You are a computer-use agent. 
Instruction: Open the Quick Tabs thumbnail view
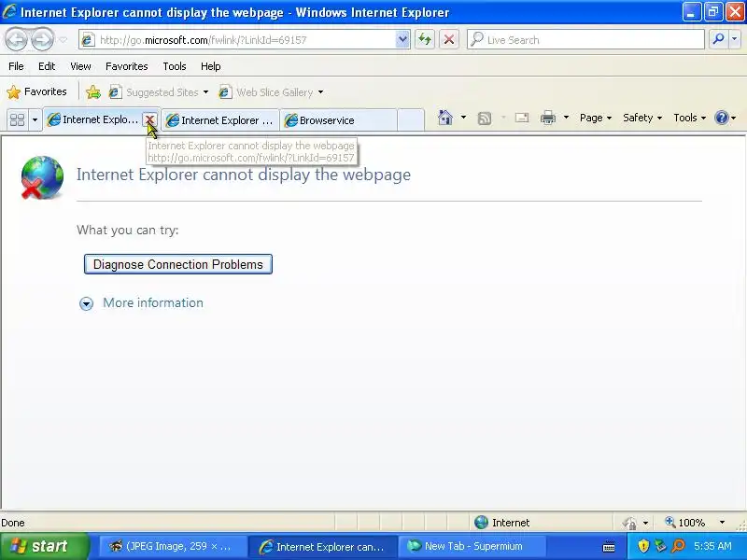tap(17, 119)
